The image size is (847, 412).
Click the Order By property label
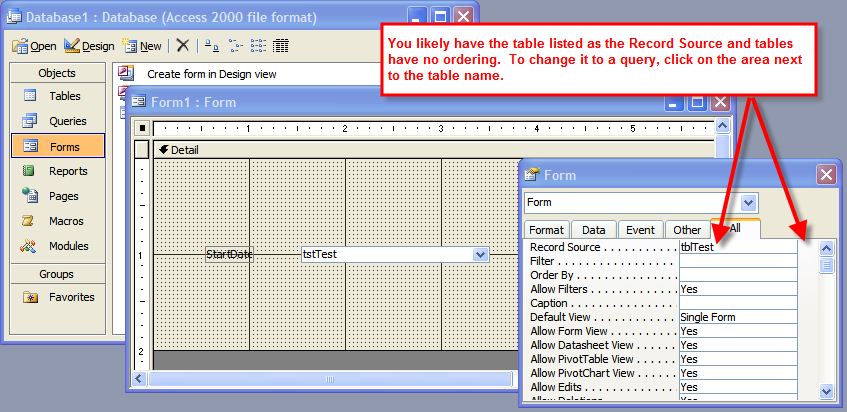pyautogui.click(x=552, y=275)
